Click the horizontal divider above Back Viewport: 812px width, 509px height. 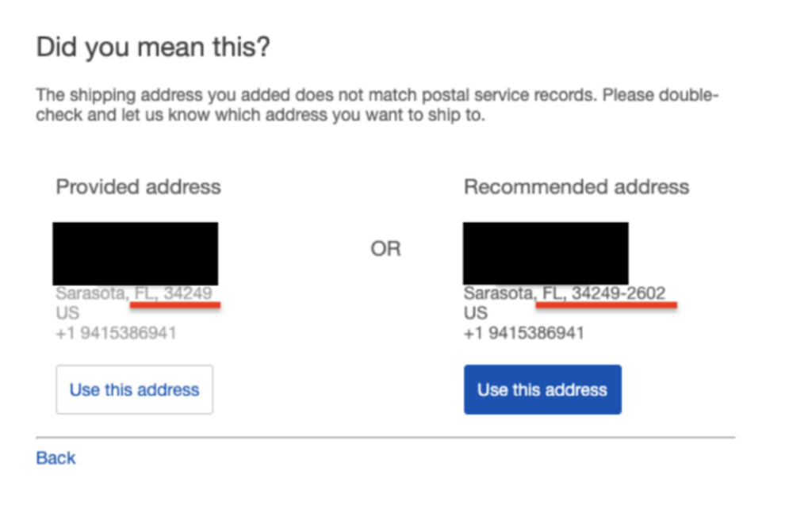click(x=385, y=437)
